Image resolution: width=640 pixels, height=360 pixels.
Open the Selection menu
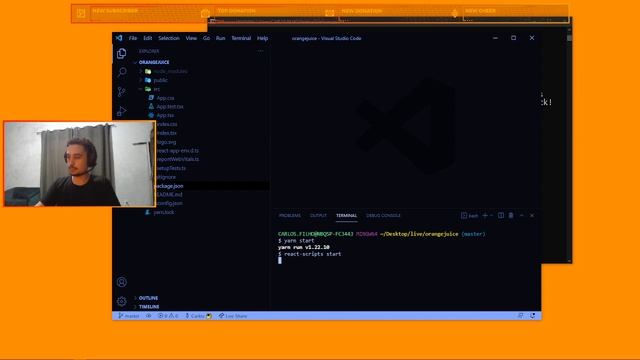(169, 38)
